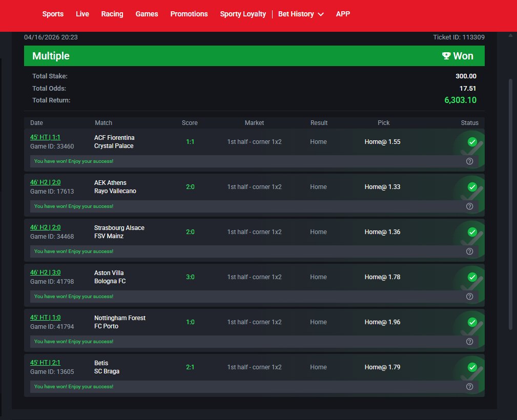Open the APP link in navigation
The height and width of the screenshot is (420, 517).
tap(343, 14)
